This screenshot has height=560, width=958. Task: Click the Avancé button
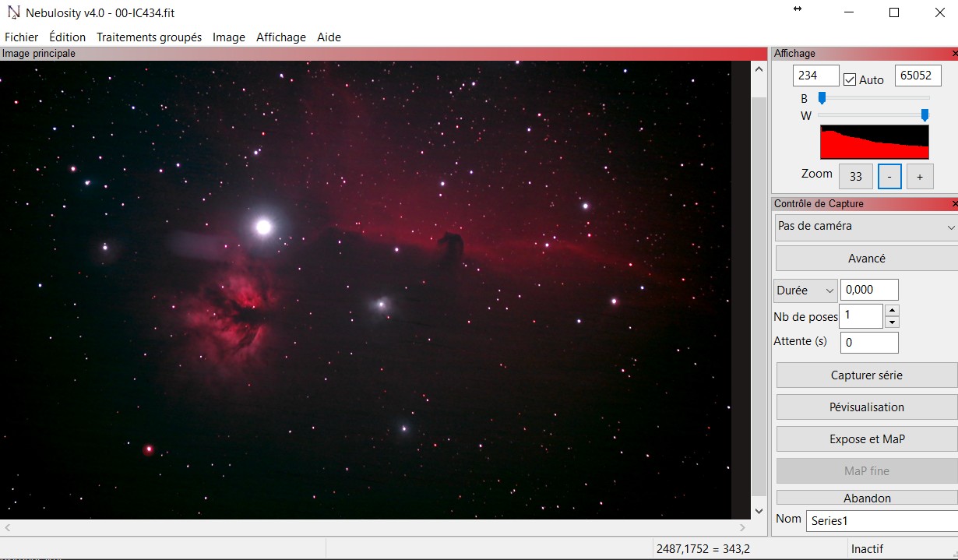tap(867, 259)
